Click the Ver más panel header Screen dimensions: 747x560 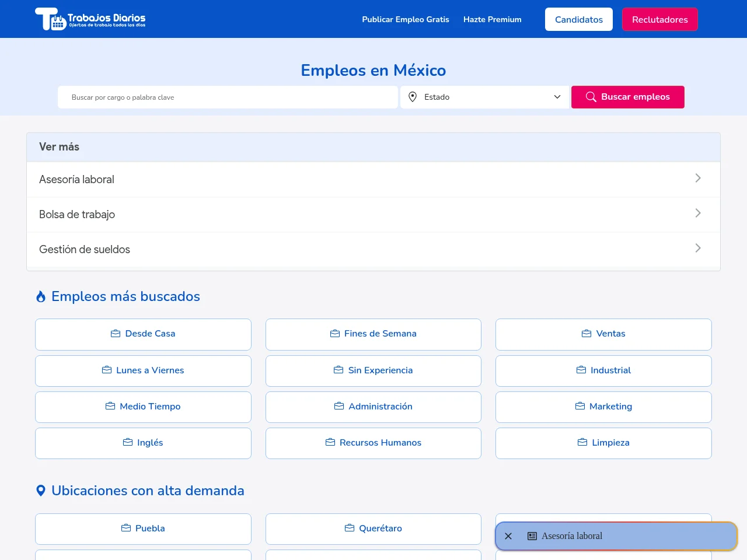(373, 147)
